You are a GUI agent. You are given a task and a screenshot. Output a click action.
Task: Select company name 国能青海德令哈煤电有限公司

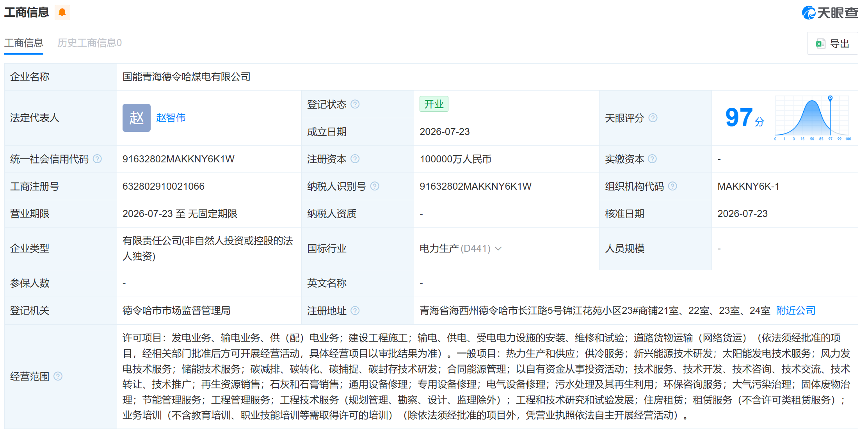pos(187,77)
